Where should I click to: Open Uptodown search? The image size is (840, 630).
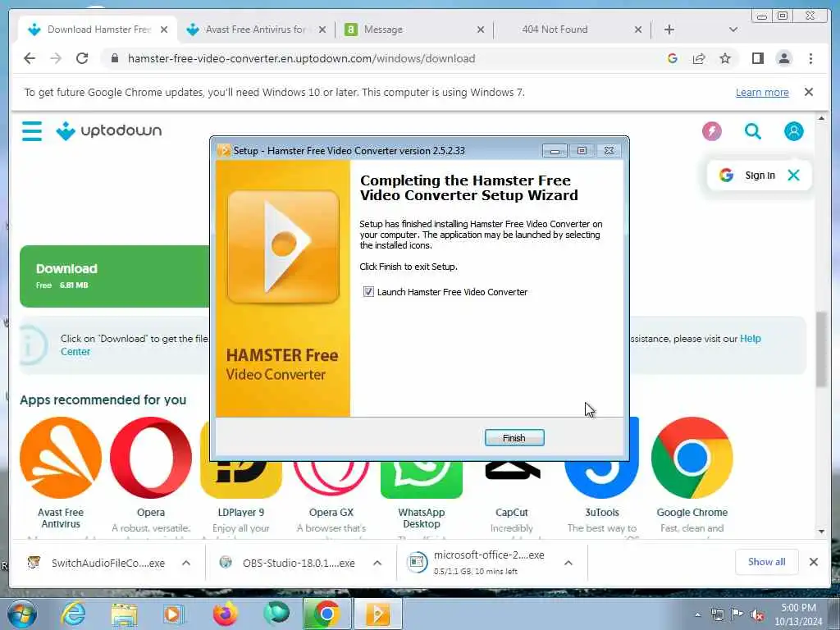[753, 130]
